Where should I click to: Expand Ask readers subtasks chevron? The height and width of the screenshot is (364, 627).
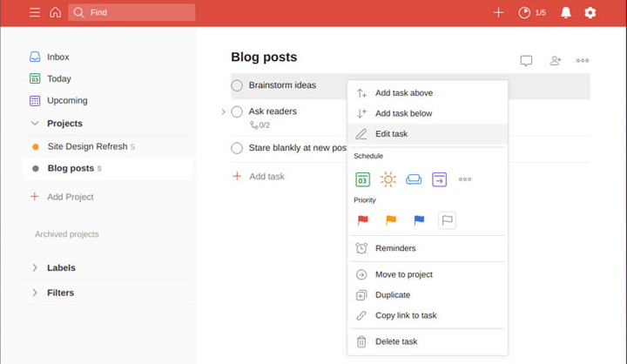(x=223, y=111)
